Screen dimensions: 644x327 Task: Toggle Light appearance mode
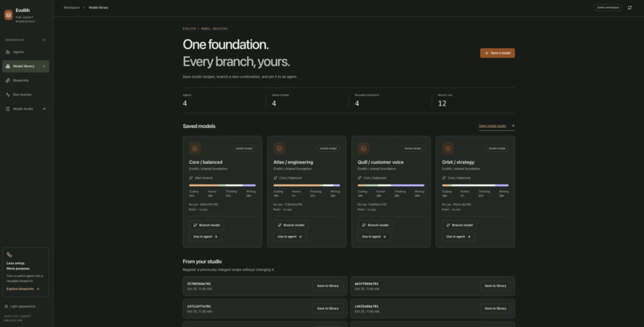coord(20,306)
